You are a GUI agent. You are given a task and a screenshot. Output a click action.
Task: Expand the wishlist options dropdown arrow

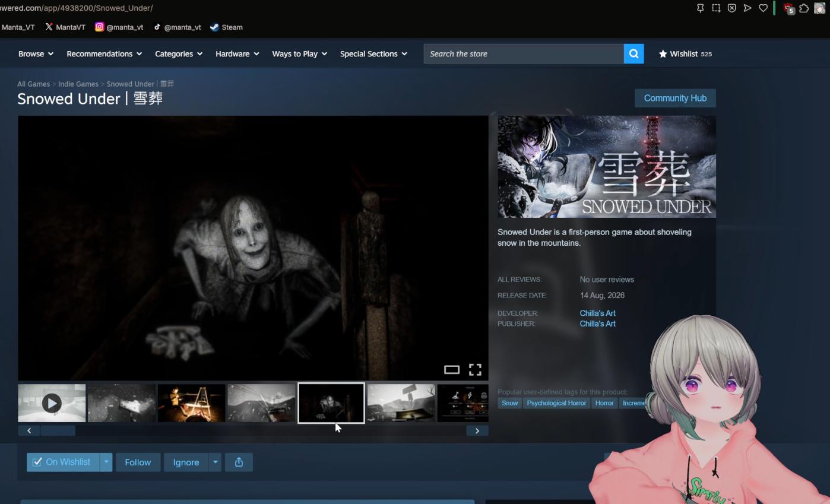[106, 462]
